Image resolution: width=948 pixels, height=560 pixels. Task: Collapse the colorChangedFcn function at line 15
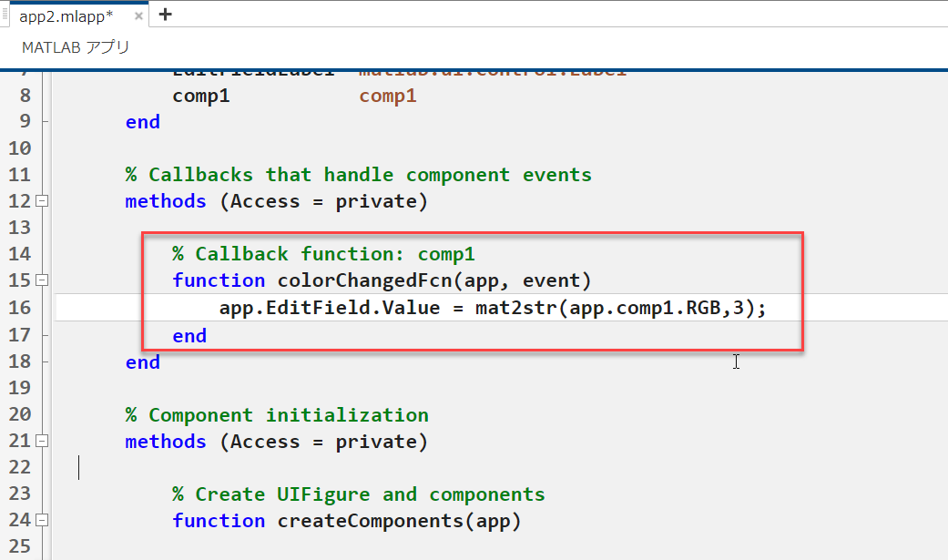[x=41, y=280]
